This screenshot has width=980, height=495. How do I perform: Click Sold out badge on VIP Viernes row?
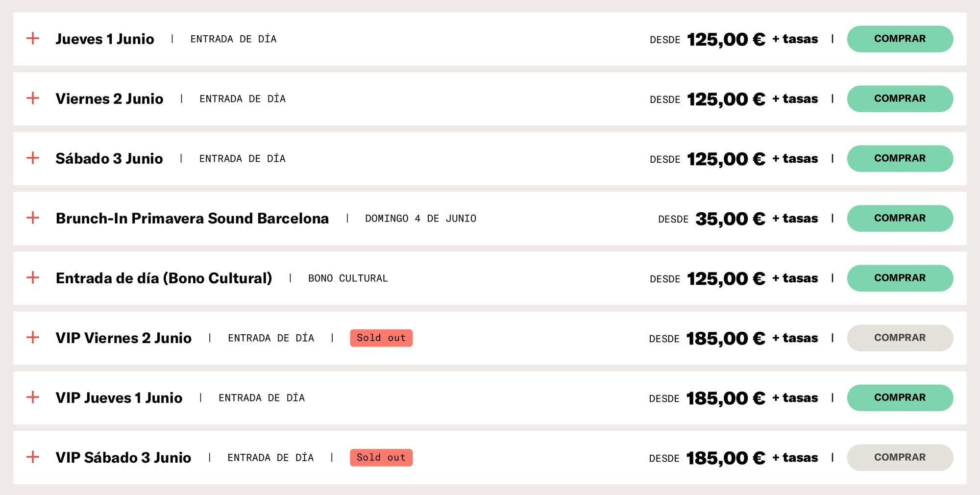[381, 338]
